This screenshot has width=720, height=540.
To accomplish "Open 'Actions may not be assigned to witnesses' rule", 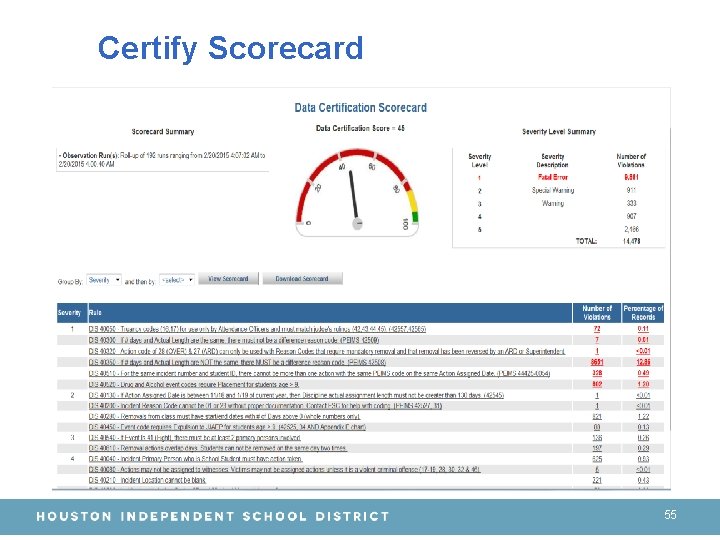I will 284,469.
